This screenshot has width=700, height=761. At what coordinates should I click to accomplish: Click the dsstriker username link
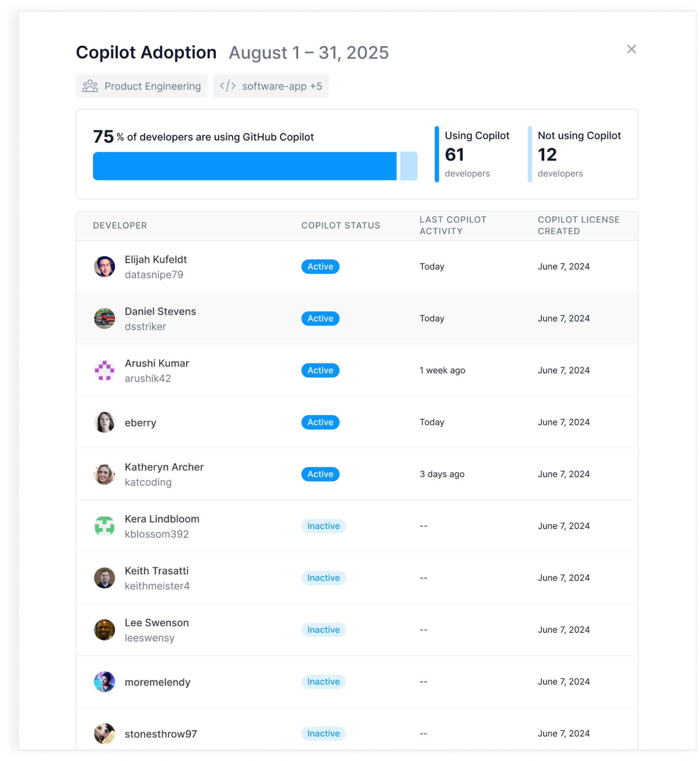145,326
